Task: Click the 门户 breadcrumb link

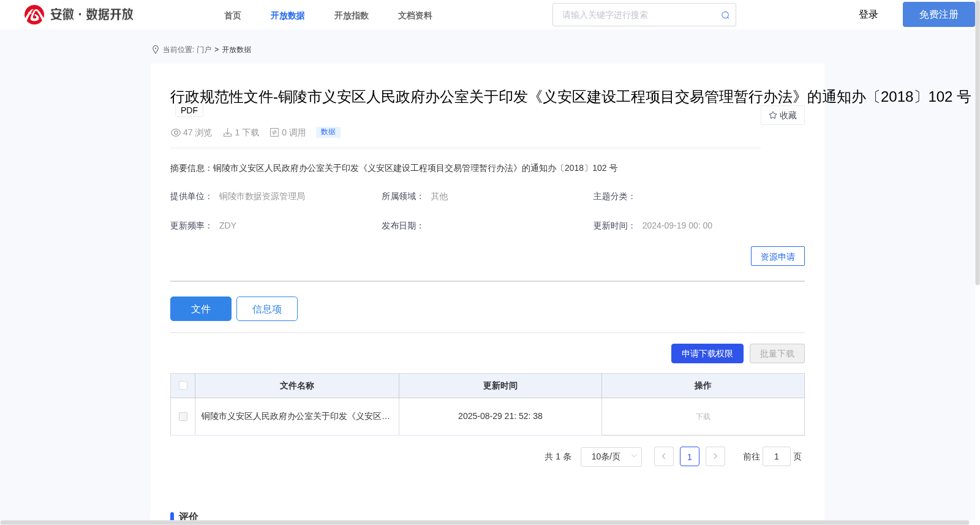Action: 204,50
